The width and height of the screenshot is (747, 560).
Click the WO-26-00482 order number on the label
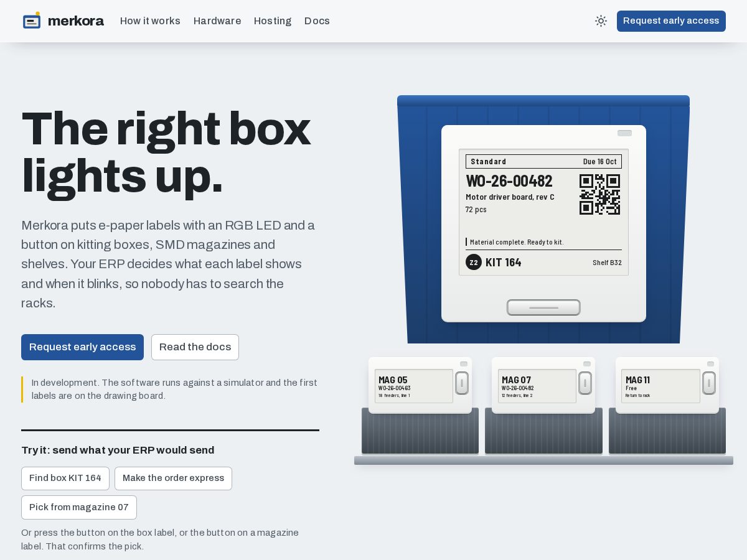click(x=509, y=181)
